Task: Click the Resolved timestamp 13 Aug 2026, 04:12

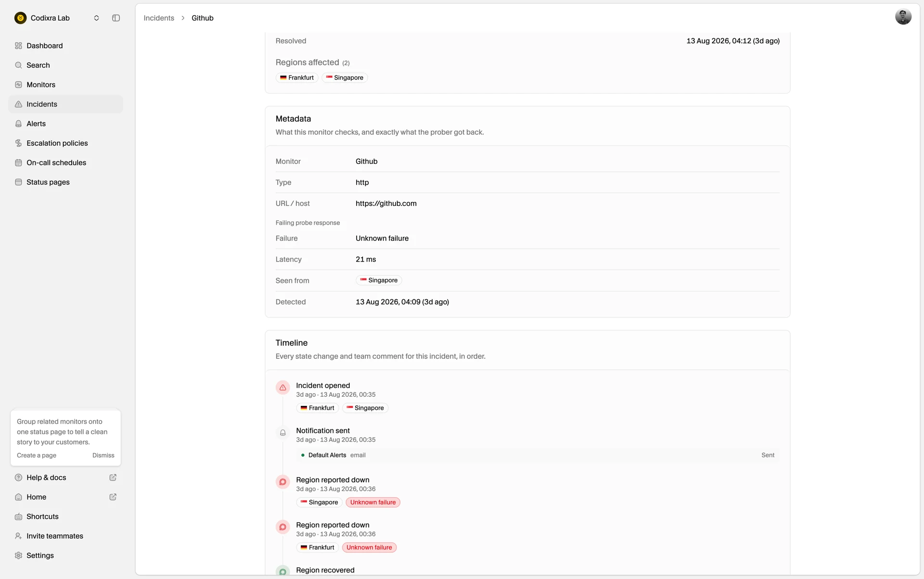Action: 733,41
